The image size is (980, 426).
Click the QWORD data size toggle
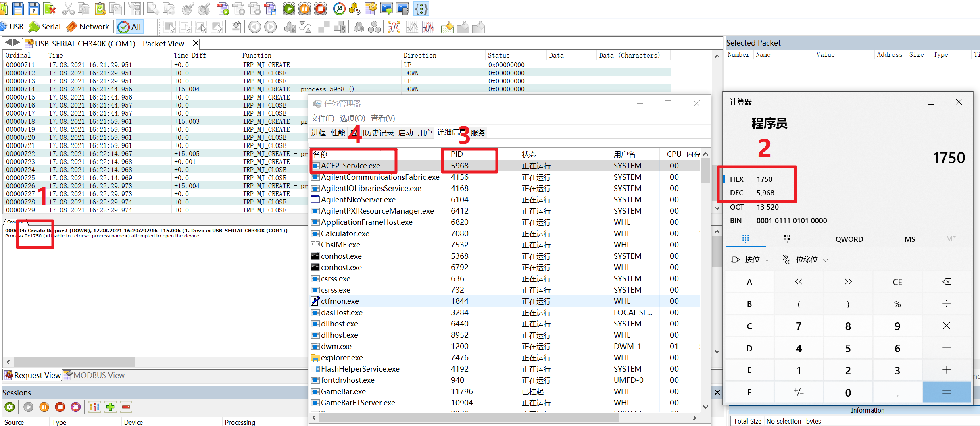coord(849,239)
